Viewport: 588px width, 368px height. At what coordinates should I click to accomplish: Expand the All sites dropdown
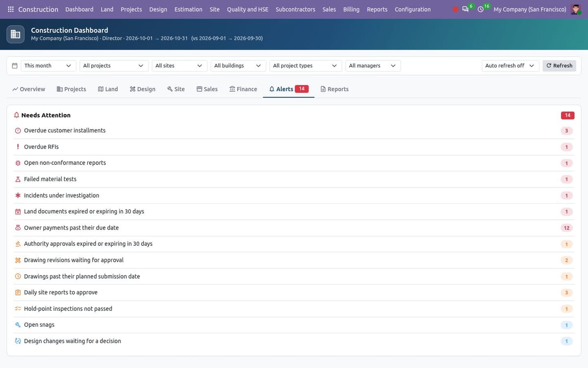point(179,66)
